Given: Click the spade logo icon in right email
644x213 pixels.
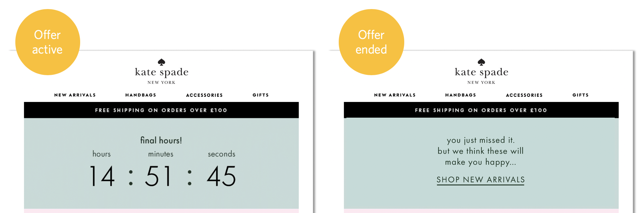Looking at the screenshot, I should (x=481, y=62).
